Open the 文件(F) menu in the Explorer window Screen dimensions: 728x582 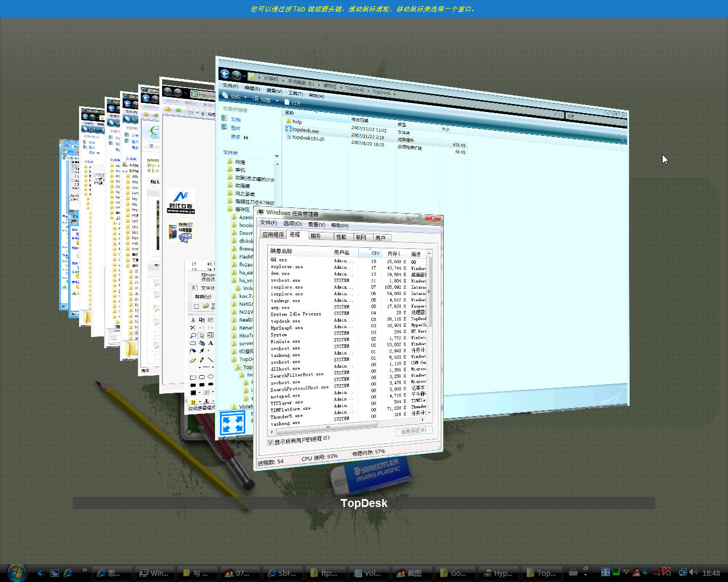tap(230, 86)
